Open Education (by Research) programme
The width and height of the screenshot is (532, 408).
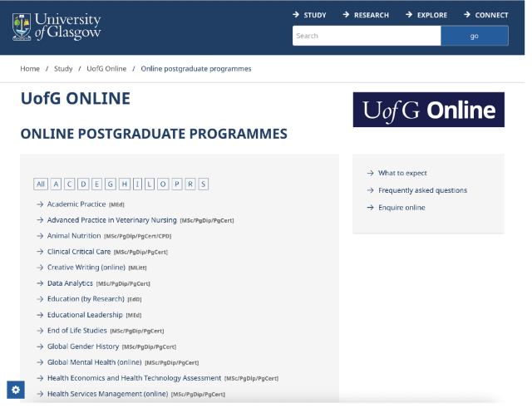click(x=86, y=299)
